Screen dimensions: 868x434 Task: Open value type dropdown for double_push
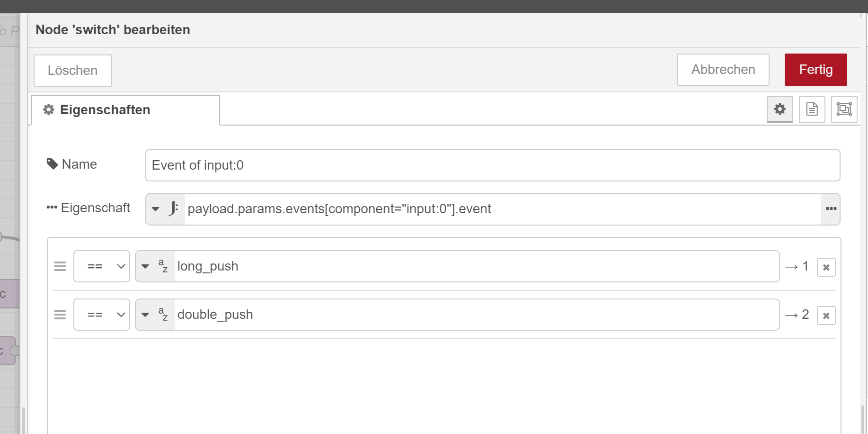pos(145,315)
